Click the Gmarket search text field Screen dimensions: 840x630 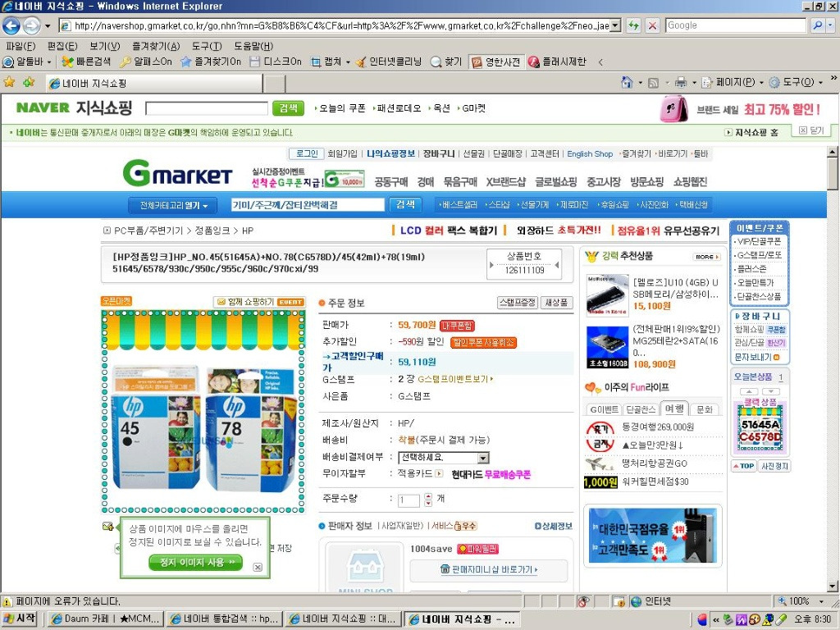pos(307,205)
